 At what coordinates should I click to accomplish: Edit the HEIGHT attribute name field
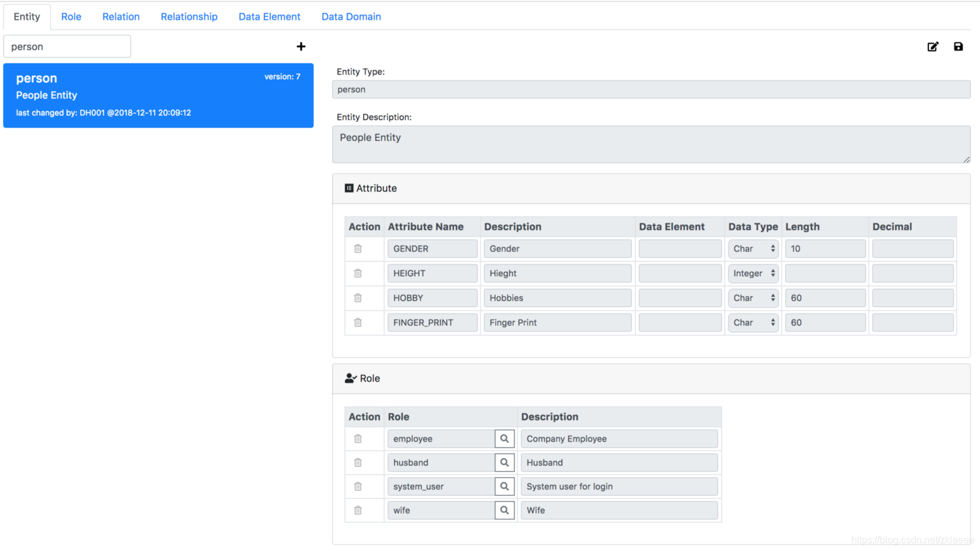(x=432, y=273)
